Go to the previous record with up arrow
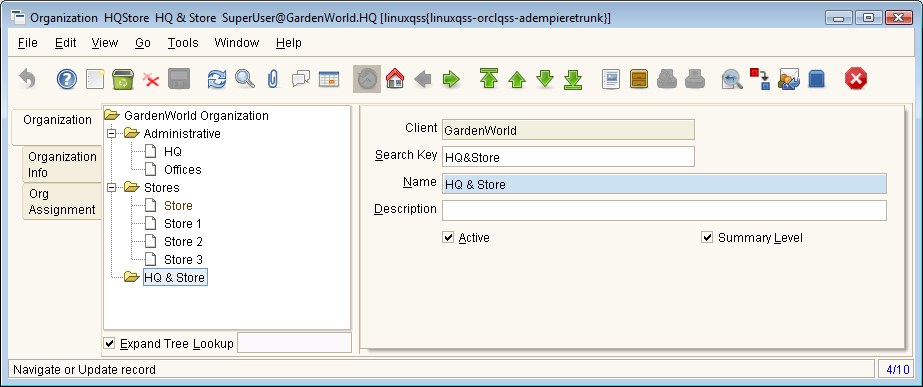The image size is (923, 387). click(517, 80)
